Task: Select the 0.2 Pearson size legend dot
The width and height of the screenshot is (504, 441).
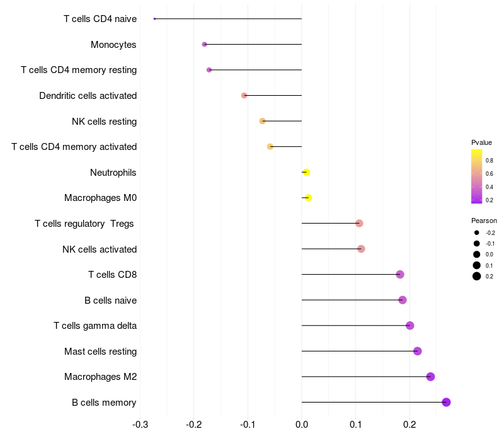Action: tap(476, 276)
